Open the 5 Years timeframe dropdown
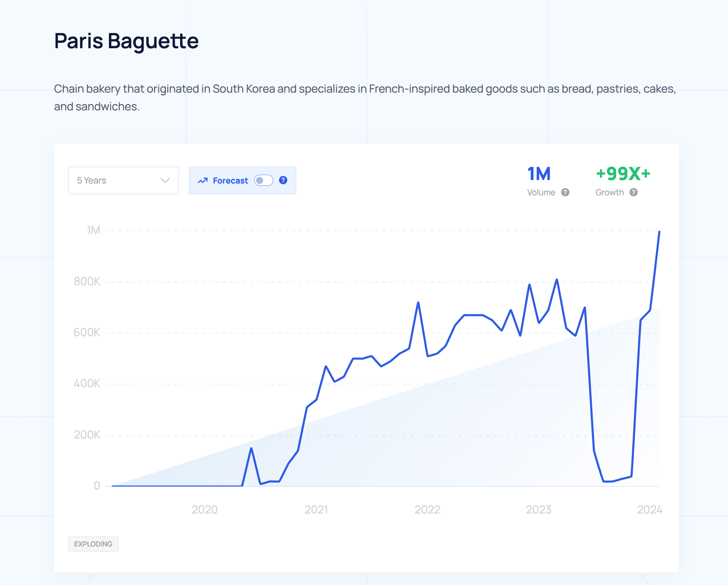 point(123,180)
